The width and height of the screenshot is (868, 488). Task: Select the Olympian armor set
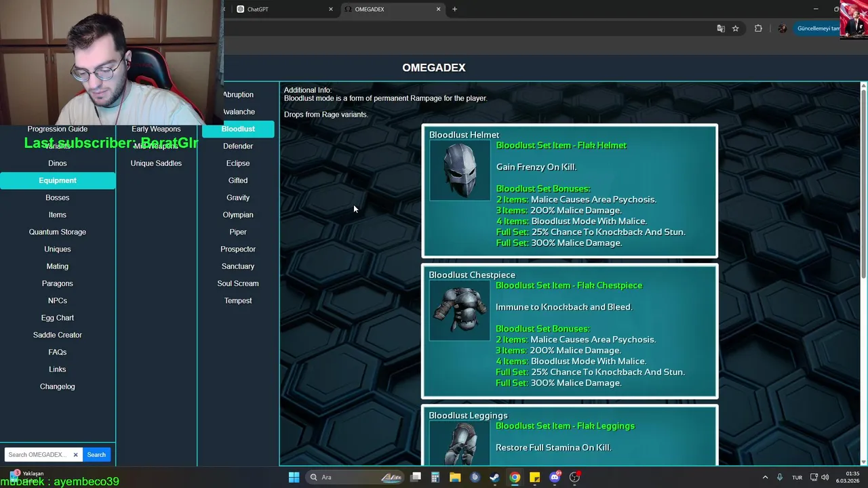pos(238,215)
